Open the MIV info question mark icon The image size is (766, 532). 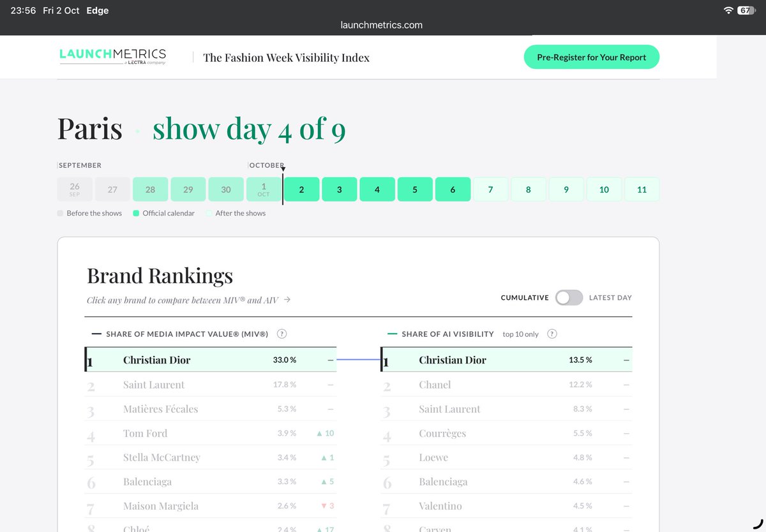click(282, 334)
